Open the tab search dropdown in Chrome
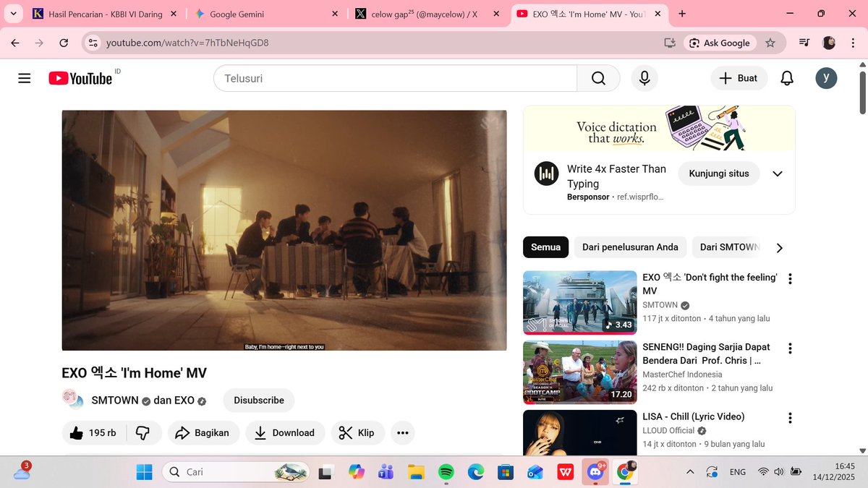 pos(13,14)
